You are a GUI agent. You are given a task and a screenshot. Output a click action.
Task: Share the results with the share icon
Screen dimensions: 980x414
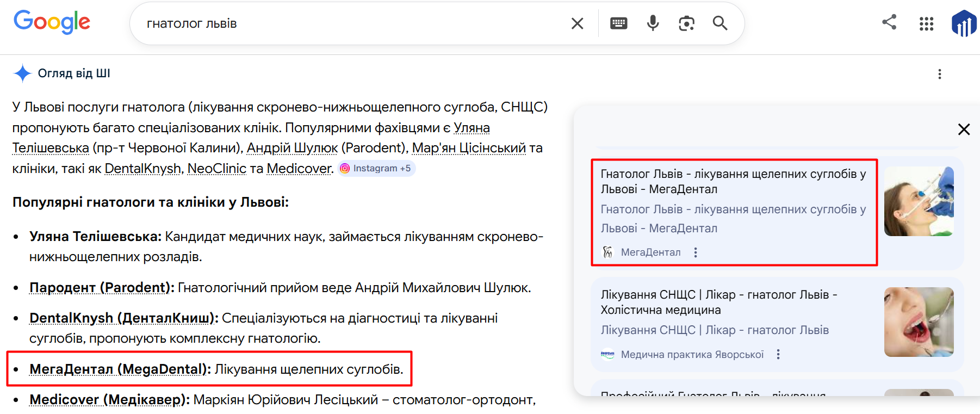[x=889, y=22]
